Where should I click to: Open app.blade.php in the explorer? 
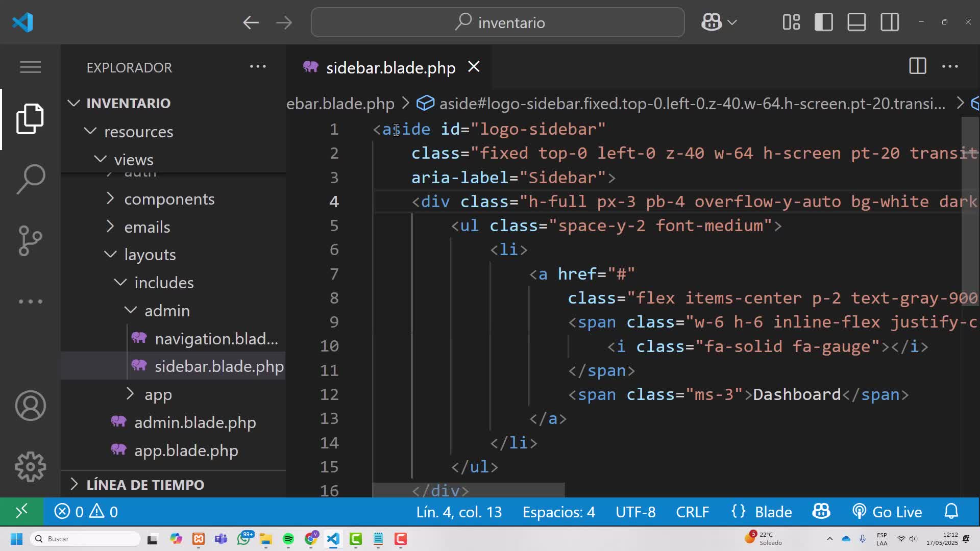[186, 450]
